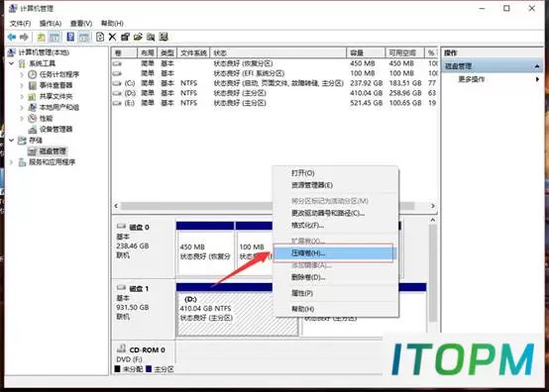Click the Properties toolbar icon beside the X

click(125, 37)
